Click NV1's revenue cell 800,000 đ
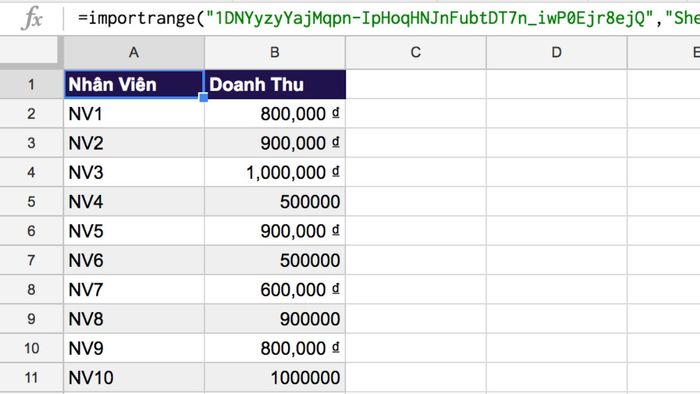Screen dimensions: 700x394 click(x=275, y=113)
